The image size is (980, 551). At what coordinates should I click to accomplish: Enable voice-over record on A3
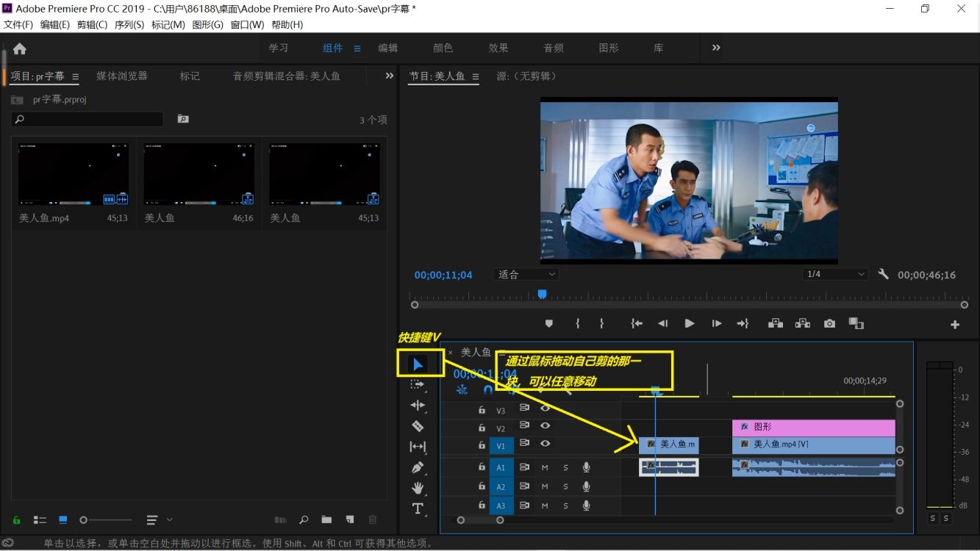coord(587,505)
